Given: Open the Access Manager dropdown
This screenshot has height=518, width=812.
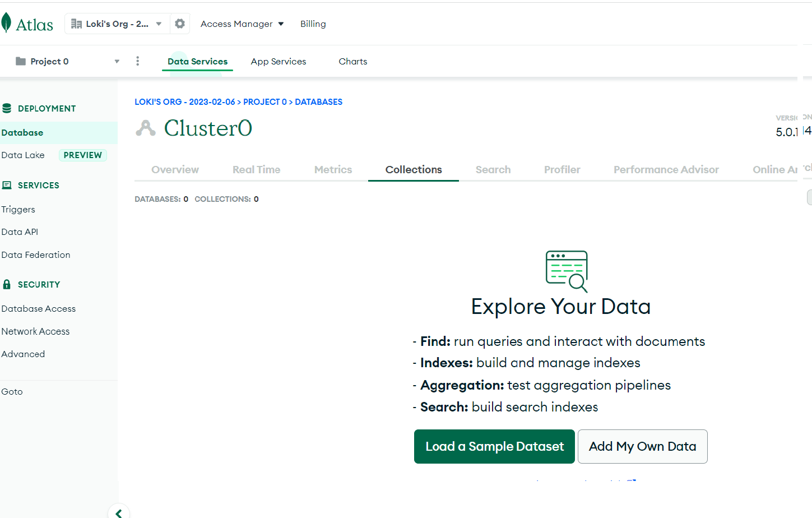Looking at the screenshot, I should pyautogui.click(x=242, y=24).
